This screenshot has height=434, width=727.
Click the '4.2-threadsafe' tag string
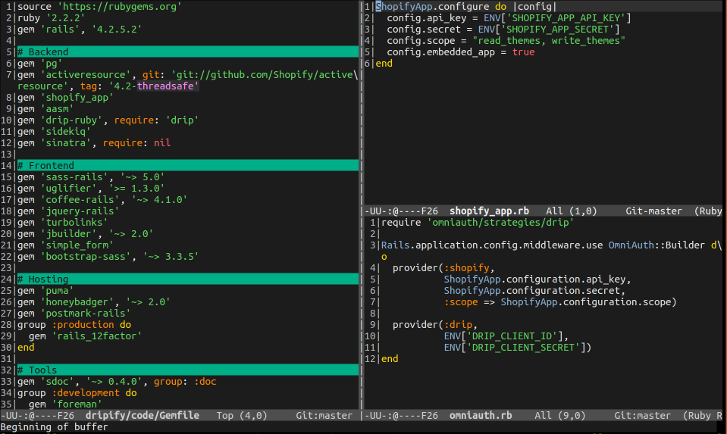[153, 86]
